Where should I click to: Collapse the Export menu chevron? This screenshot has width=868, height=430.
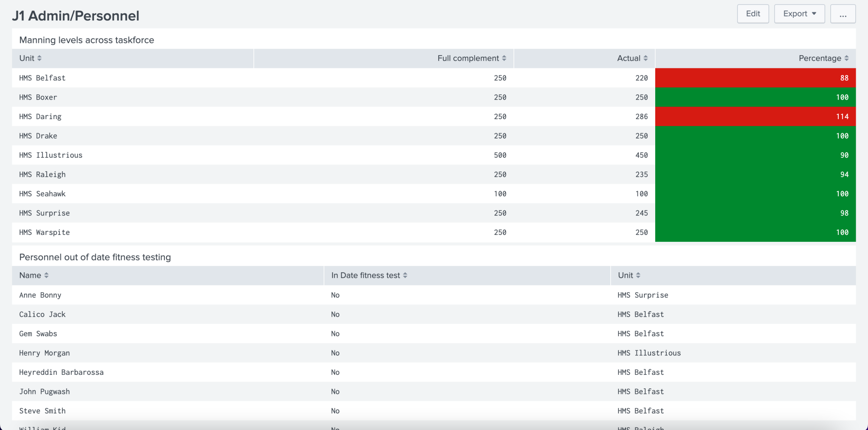click(814, 13)
